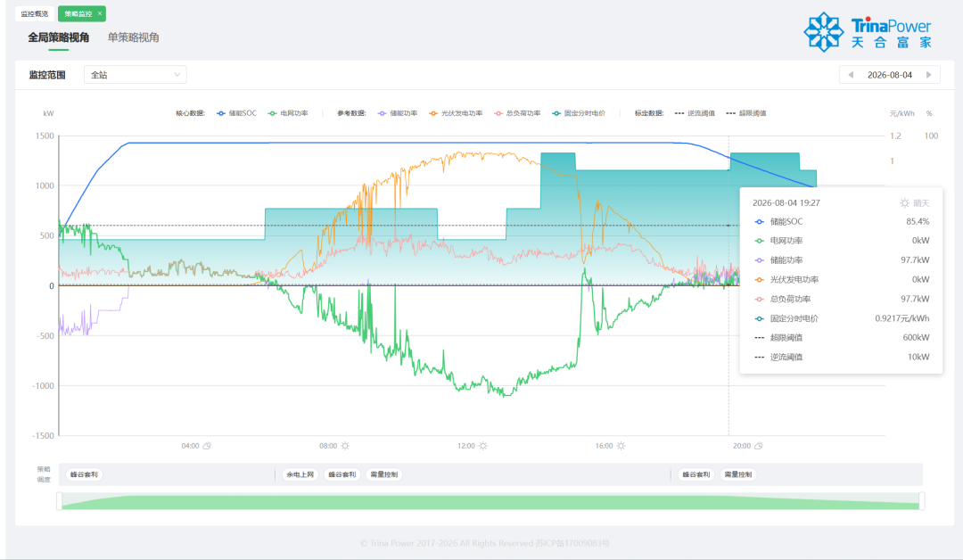Open the 监控概览 tab
Image resolution: width=963 pixels, height=560 pixels.
click(35, 13)
